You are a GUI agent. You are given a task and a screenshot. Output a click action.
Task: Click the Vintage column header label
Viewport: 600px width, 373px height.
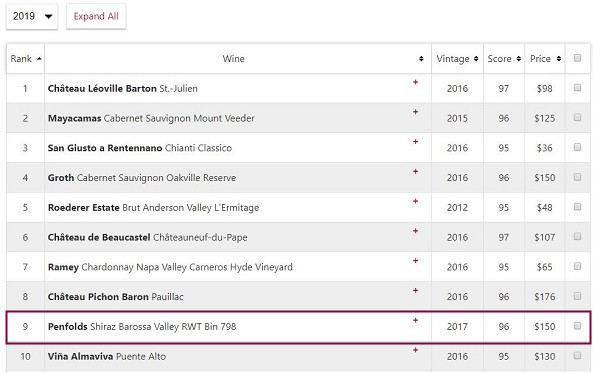(x=453, y=59)
